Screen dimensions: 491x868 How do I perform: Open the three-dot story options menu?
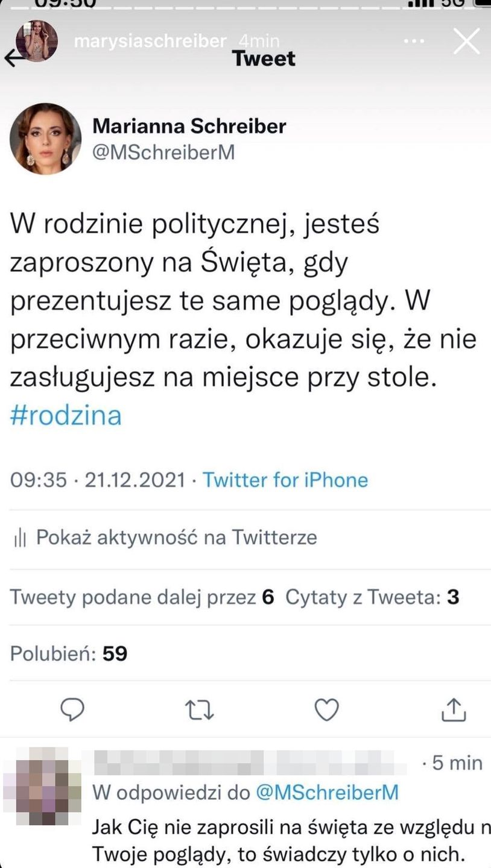[414, 42]
